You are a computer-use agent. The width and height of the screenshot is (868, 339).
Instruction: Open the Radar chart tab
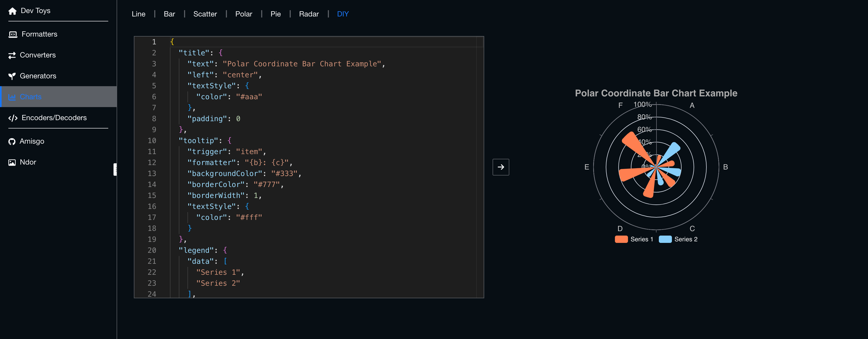pyautogui.click(x=308, y=14)
